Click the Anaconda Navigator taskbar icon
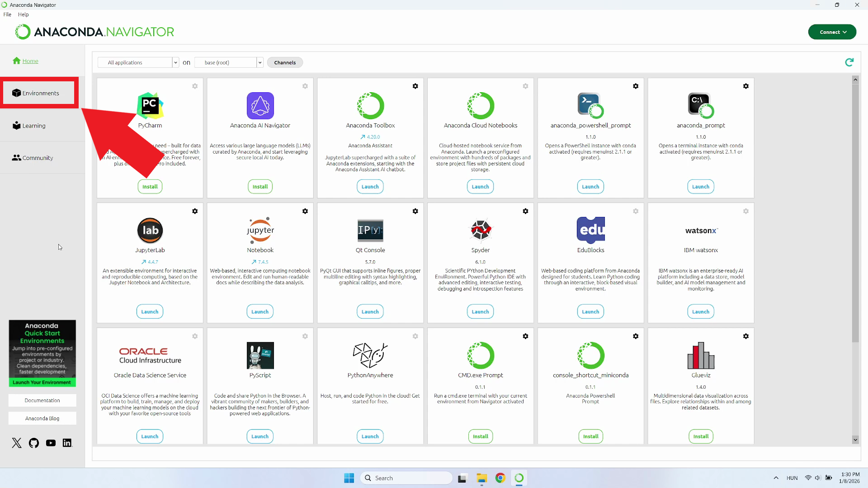Image resolution: width=868 pixels, height=488 pixels. coord(519,478)
